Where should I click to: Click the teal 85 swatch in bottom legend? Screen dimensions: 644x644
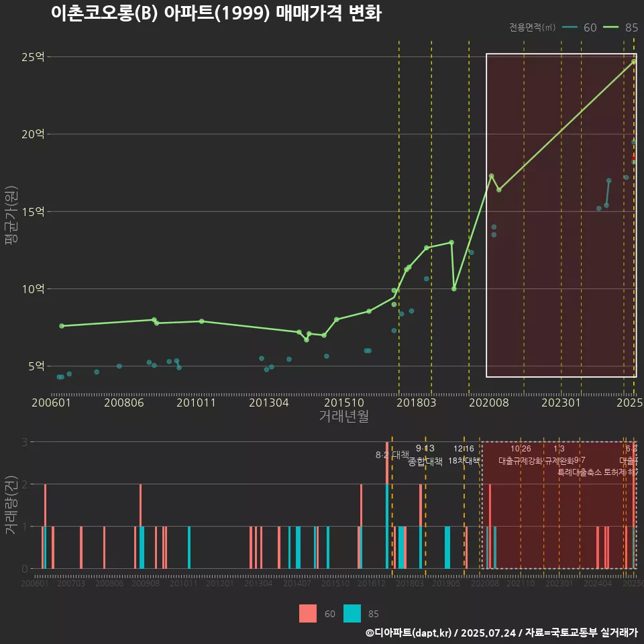click(x=352, y=613)
